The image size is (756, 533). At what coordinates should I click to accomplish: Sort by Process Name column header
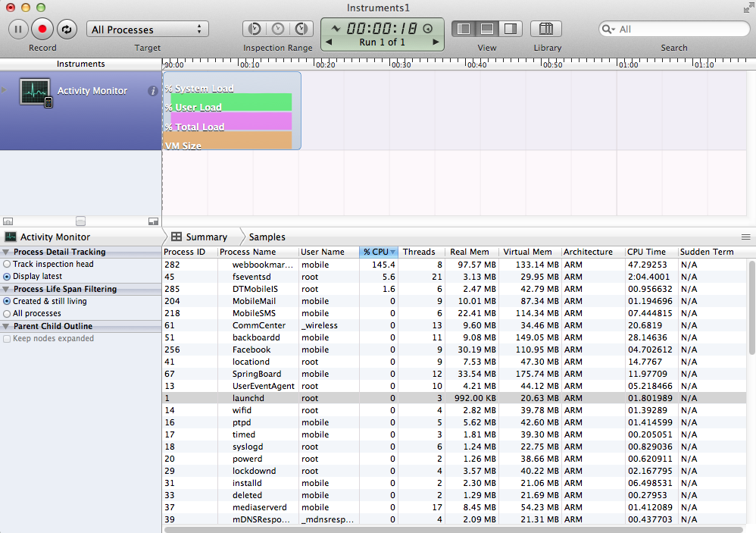(258, 252)
